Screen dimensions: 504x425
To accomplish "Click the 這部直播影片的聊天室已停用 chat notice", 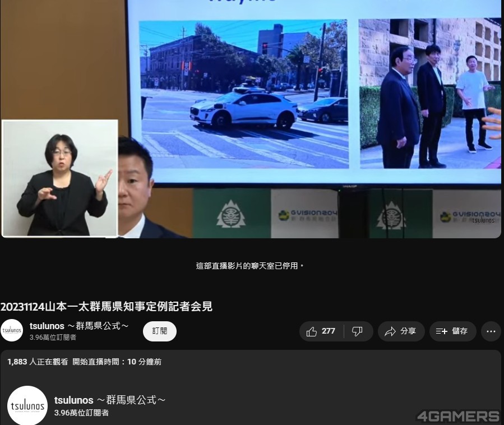I will [x=249, y=266].
